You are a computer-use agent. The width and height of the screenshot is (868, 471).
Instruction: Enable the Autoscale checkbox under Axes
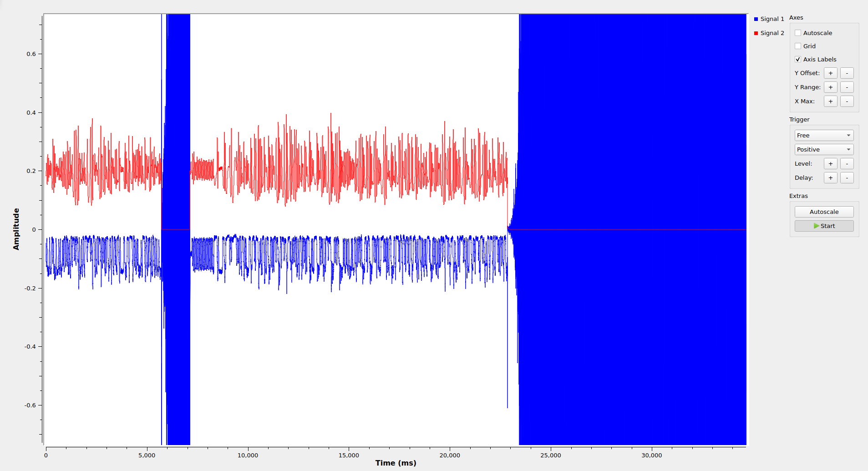[x=798, y=33]
